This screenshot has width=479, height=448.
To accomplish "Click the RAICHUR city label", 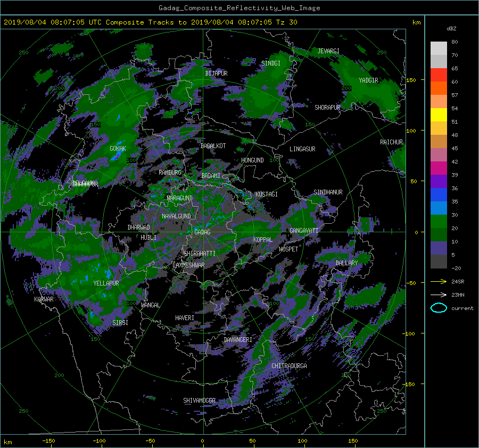I will tap(391, 142).
